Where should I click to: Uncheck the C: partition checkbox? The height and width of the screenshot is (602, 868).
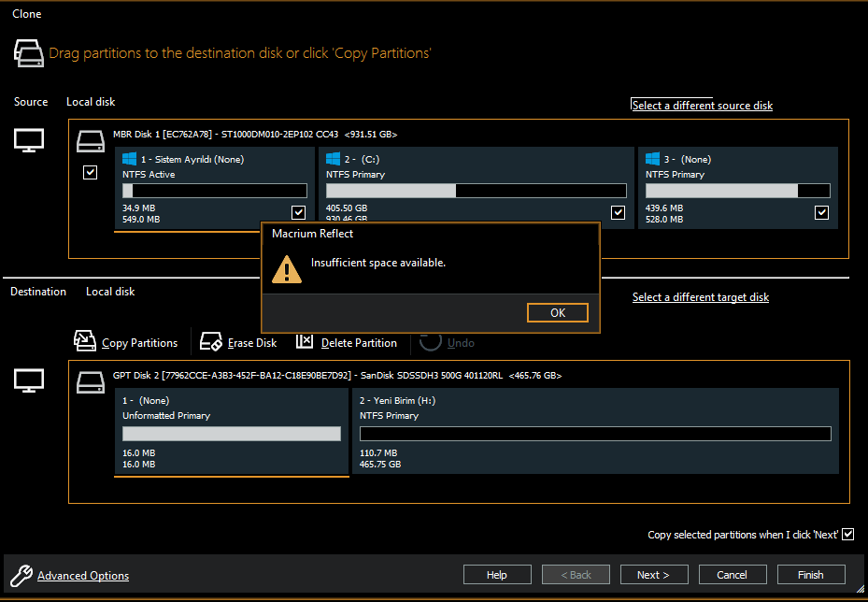point(618,212)
